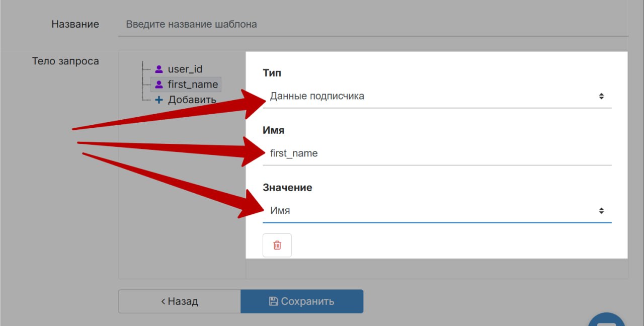Screen dimensions: 644x326
Task: Click the up-down arrows on the Тип selector
Action: click(x=601, y=96)
